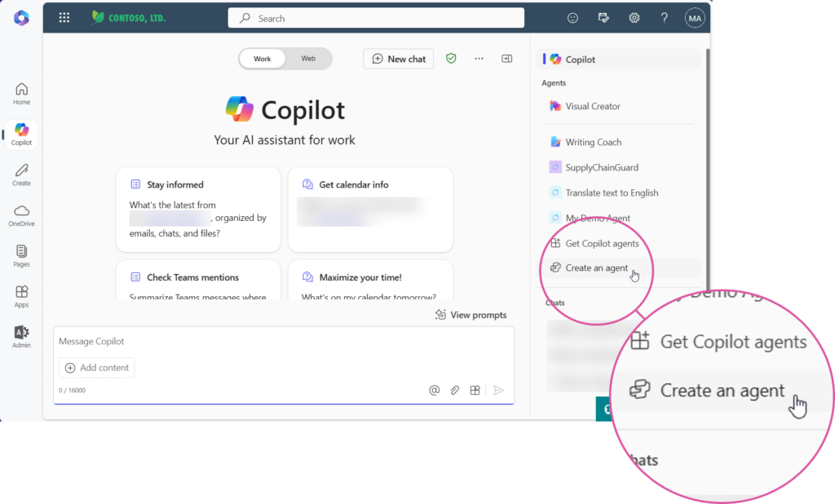Open the Admin center from the rail
The height and width of the screenshot is (504, 835).
tap(21, 338)
